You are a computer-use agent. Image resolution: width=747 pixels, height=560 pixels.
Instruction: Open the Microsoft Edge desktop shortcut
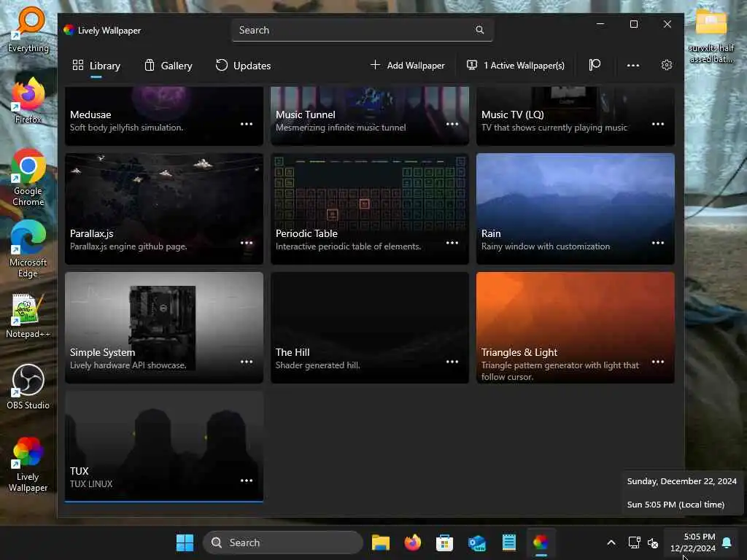point(28,249)
